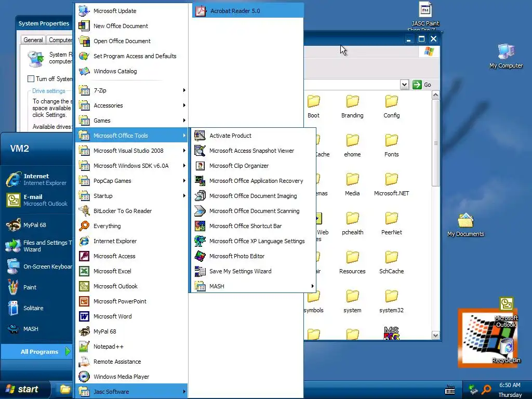The height and width of the screenshot is (399, 532).
Task: Launch Microsoft Update from All Programs
Action: click(131, 11)
